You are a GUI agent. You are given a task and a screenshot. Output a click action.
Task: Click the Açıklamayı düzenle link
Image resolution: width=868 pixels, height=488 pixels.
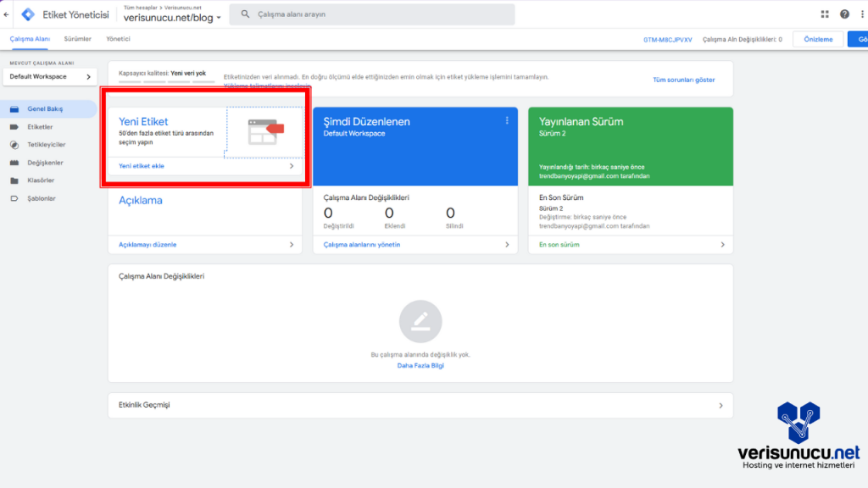pos(147,245)
